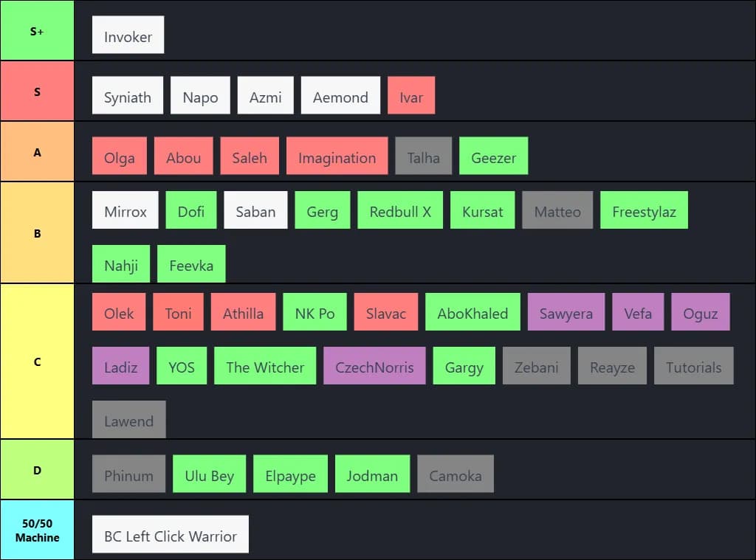Viewport: 756px width, 560px height.
Task: Click the Invoker tile in S+ tier
Action: click(x=128, y=35)
